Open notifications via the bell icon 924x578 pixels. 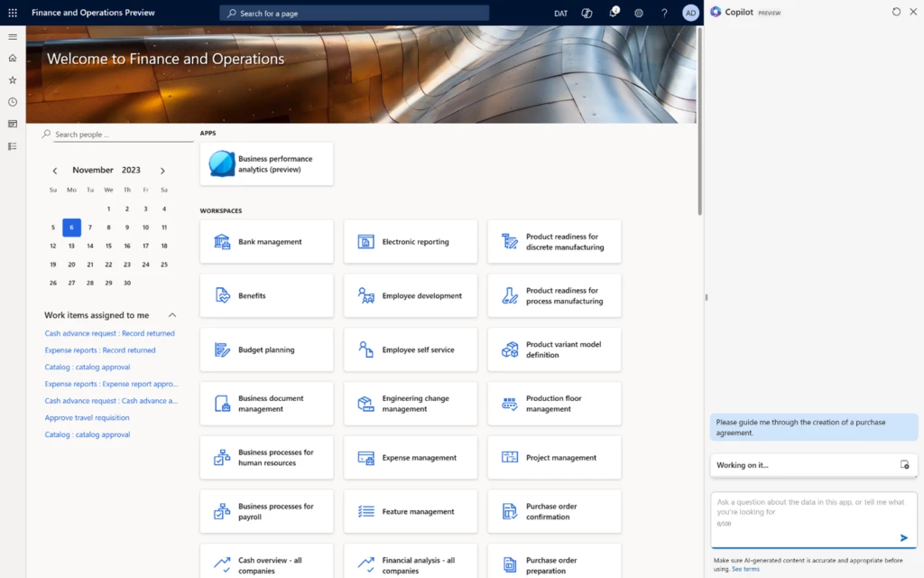click(613, 14)
